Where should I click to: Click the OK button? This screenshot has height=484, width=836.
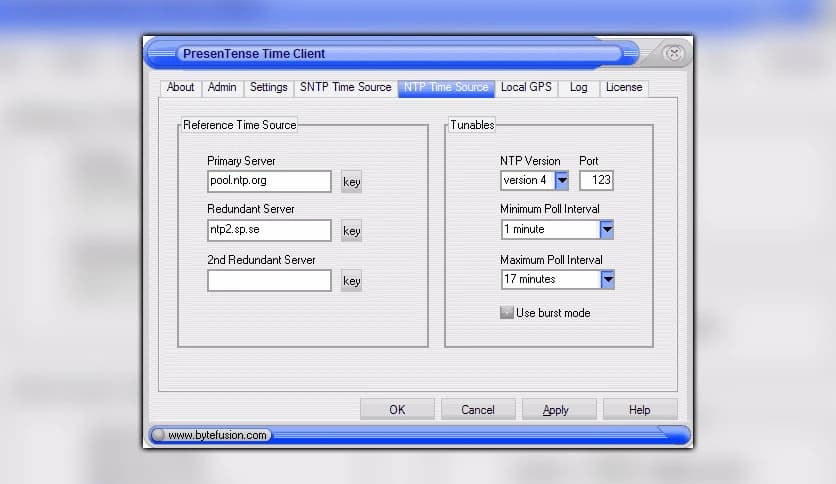click(397, 409)
